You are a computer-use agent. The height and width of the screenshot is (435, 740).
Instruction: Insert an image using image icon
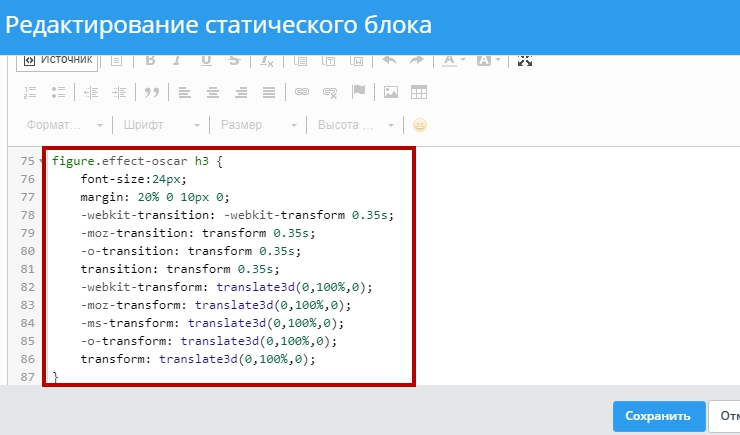391,92
